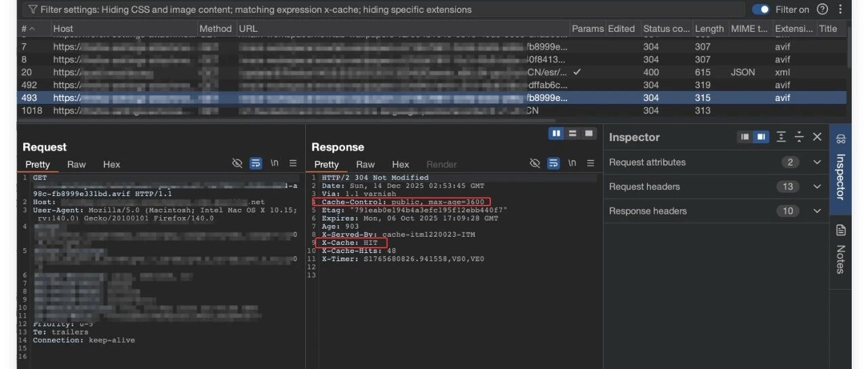This screenshot has height=369, width=868.
Task: Open the Response Render tab
Action: point(441,164)
